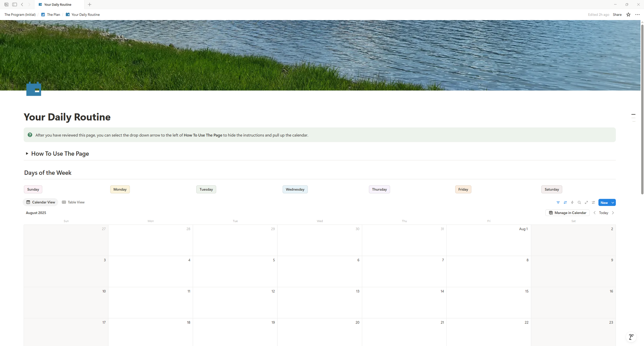The width and height of the screenshot is (644, 346).
Task: Click the sort arrows icon
Action: 565,202
